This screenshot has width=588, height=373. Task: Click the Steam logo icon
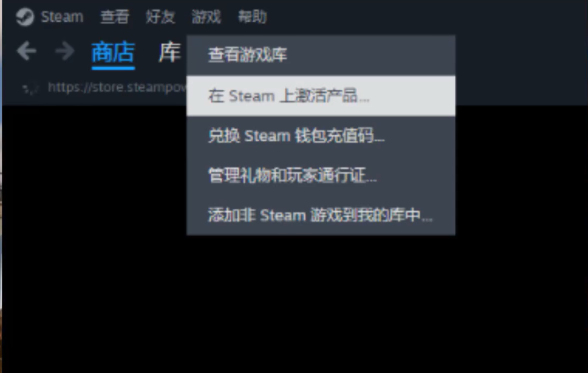25,17
